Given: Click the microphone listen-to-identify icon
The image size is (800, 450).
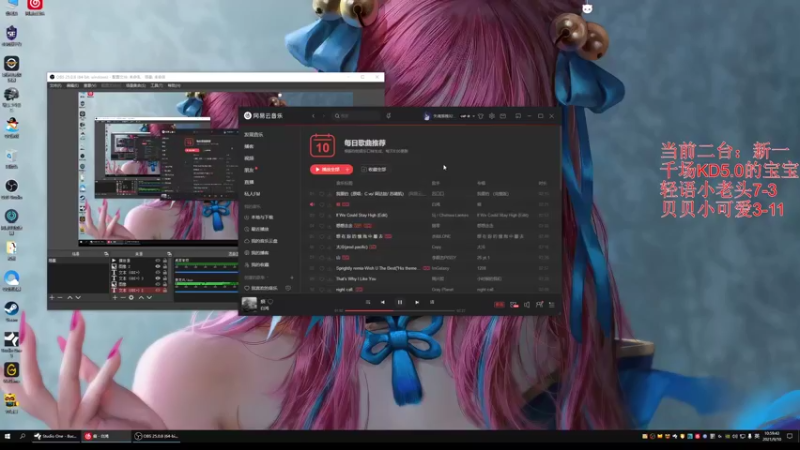Looking at the screenshot, I should [x=388, y=116].
